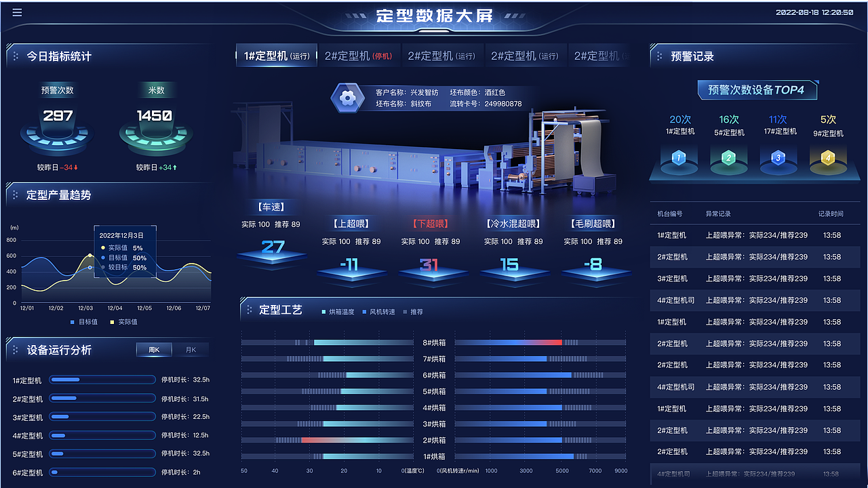Screen dimensions: 868x488
Task: Click the 6#定型机 runtime progress bar
Action: coord(102,472)
